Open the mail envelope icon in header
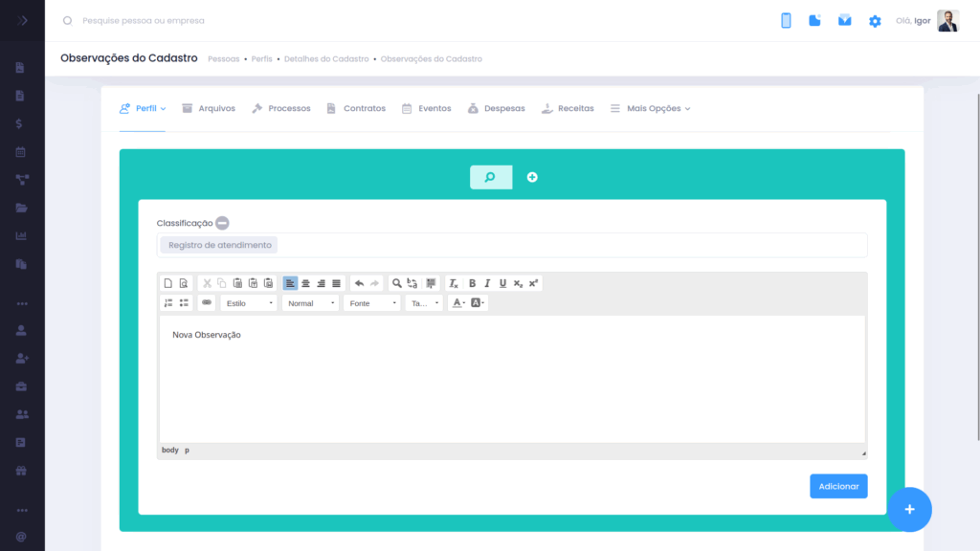980x551 pixels. [844, 21]
